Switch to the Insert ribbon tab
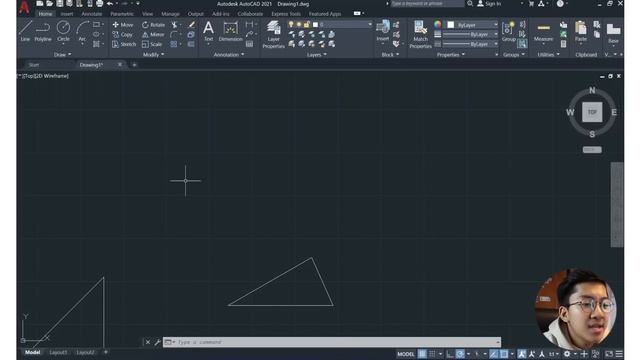Image resolution: width=640 pixels, height=360 pixels. pyautogui.click(x=67, y=14)
